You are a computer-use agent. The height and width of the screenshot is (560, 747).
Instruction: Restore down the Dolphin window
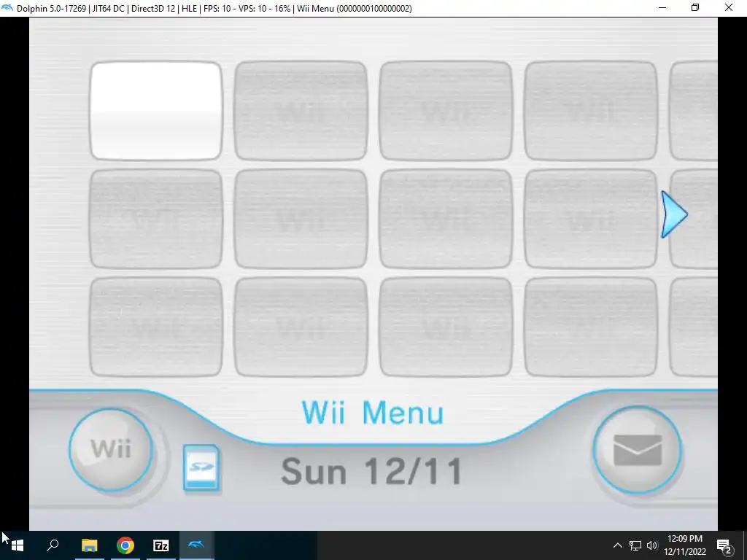[x=695, y=7]
